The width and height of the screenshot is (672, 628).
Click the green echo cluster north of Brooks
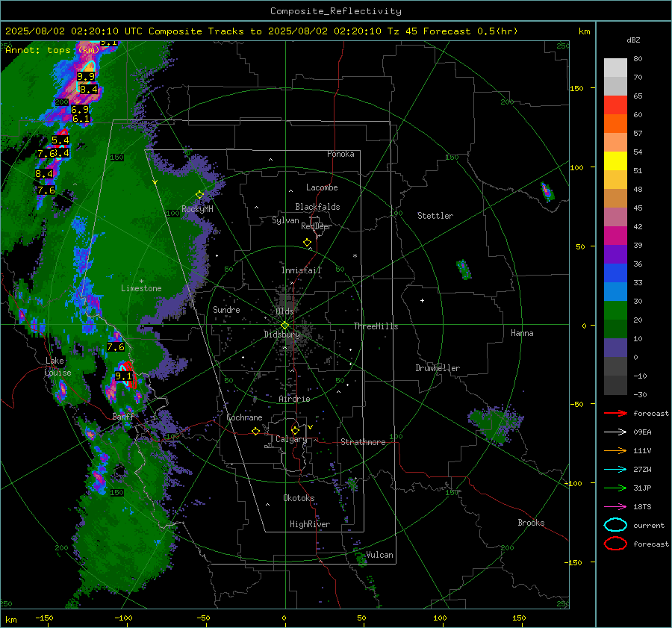[x=496, y=424]
